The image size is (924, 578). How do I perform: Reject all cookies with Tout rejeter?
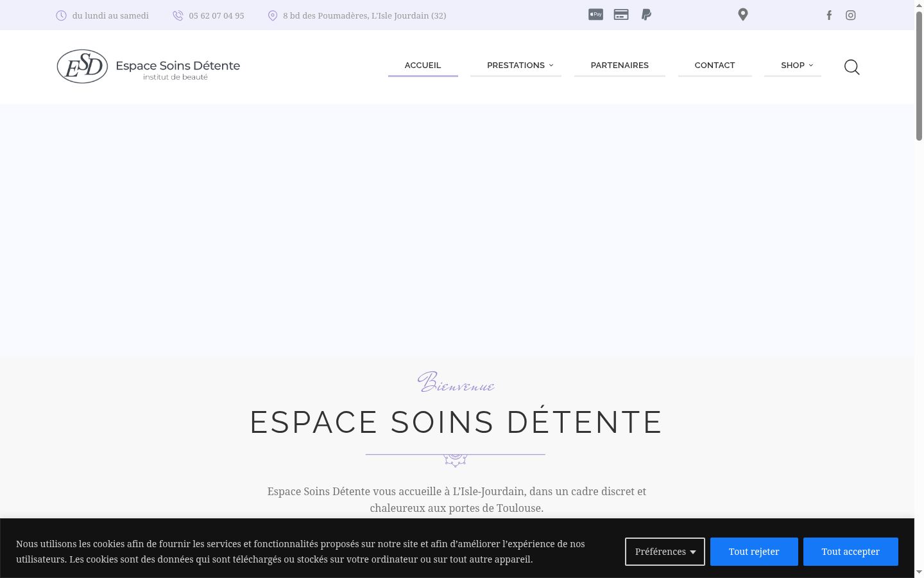pos(754,552)
